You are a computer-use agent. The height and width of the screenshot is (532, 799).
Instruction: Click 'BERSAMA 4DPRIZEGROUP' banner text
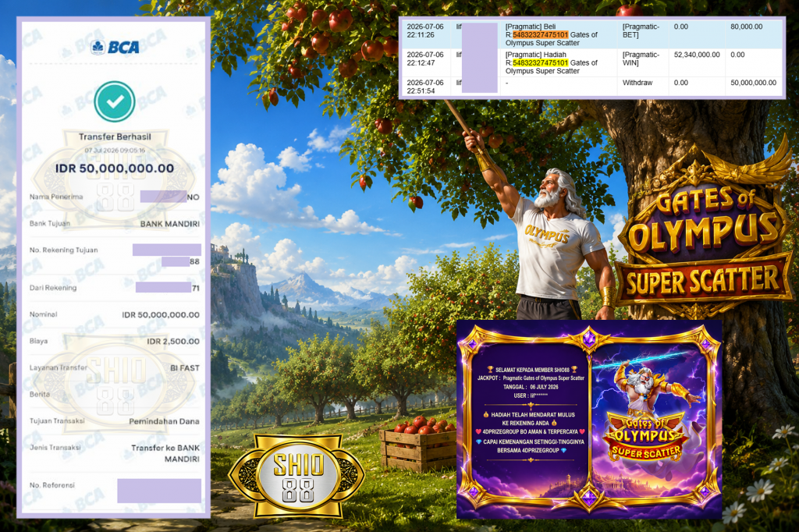[x=528, y=450]
